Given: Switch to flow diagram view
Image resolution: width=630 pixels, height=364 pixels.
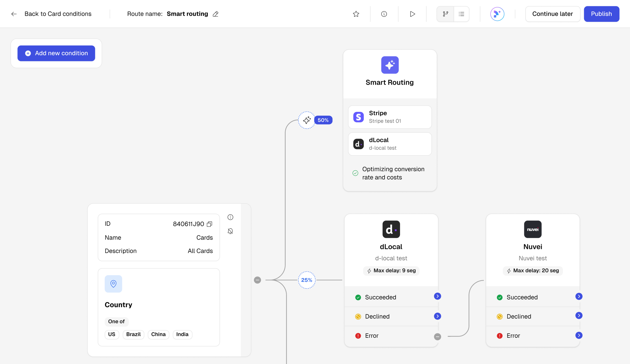Looking at the screenshot, I should (445, 14).
